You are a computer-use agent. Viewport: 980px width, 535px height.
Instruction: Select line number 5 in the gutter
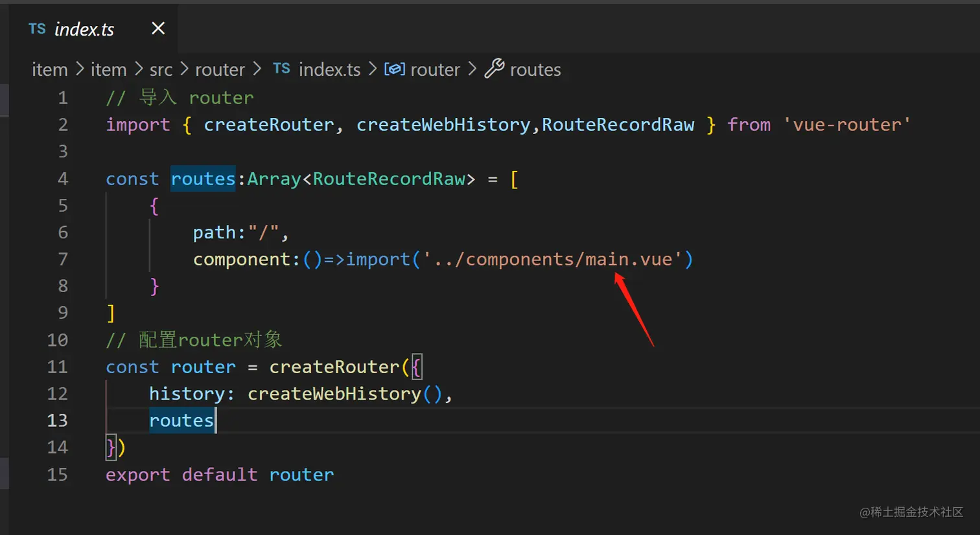point(63,206)
